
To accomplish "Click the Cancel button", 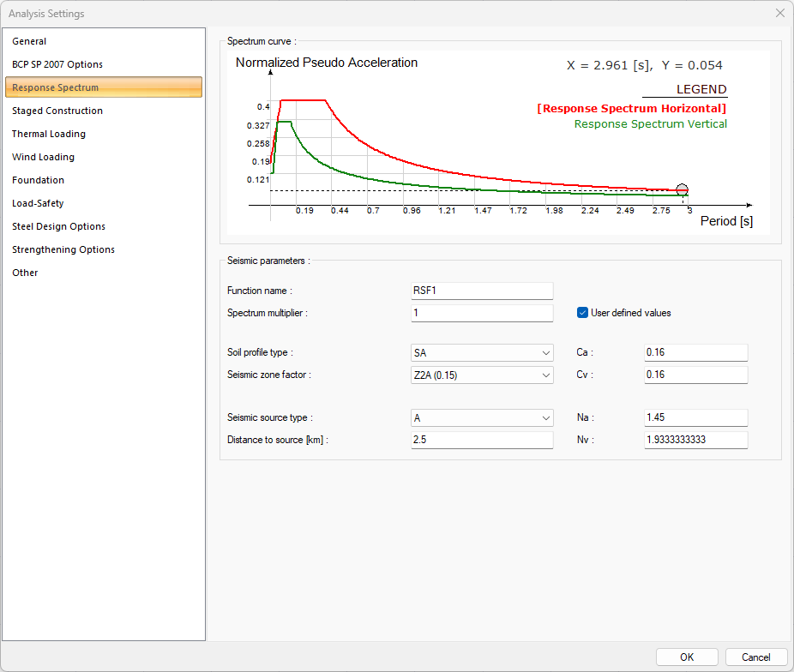I will coord(755,657).
